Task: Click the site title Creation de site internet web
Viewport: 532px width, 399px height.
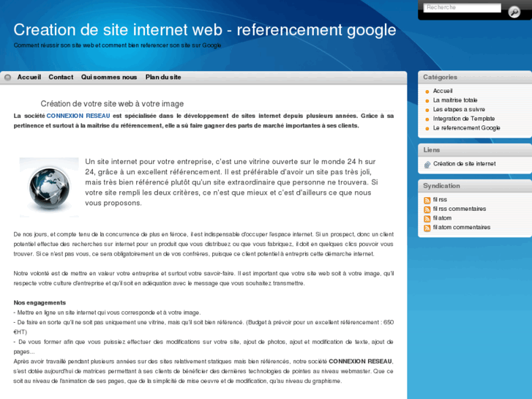Action: click(205, 30)
